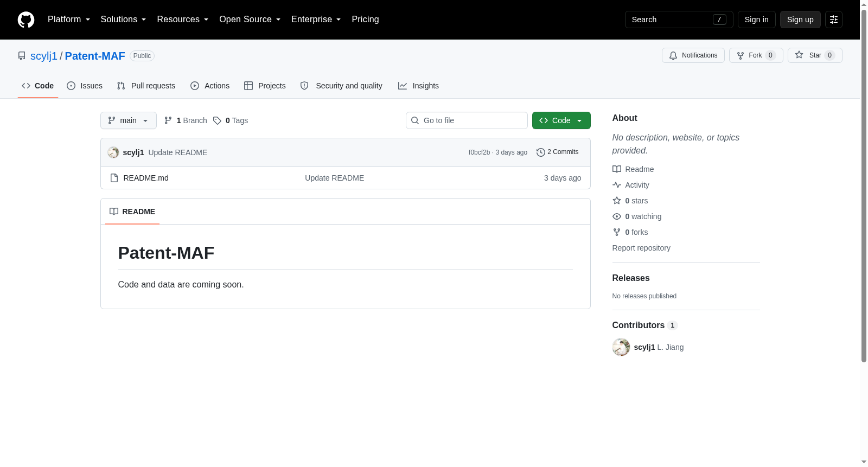Expand the Solutions menu
This screenshot has height=467, width=868.
(x=123, y=20)
